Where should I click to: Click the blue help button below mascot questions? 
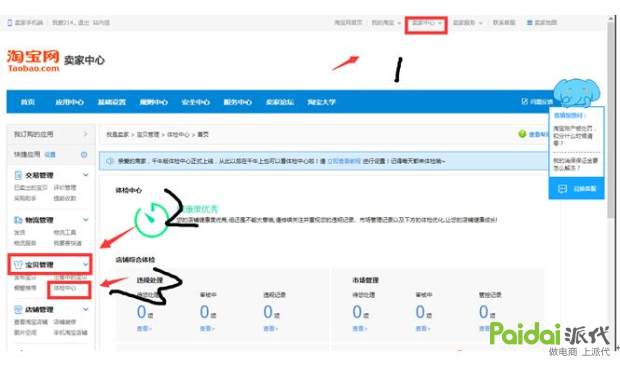click(x=576, y=189)
